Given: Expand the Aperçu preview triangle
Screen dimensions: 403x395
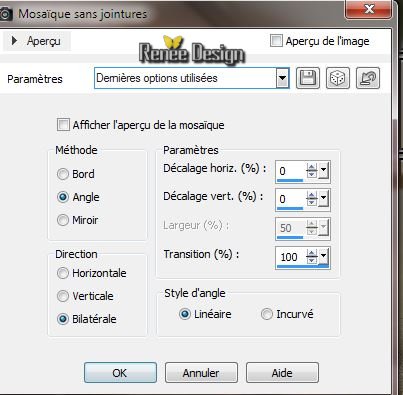Looking at the screenshot, I should click(14, 41).
